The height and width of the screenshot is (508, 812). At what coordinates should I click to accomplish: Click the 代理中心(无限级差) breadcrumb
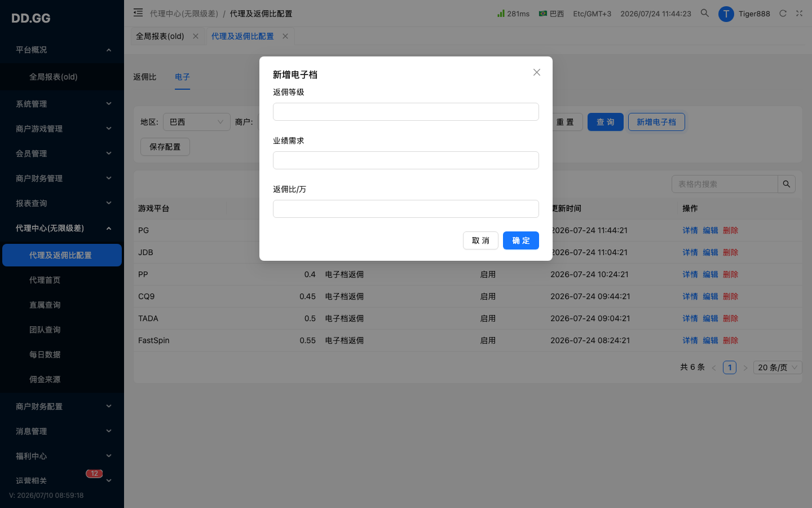(184, 14)
